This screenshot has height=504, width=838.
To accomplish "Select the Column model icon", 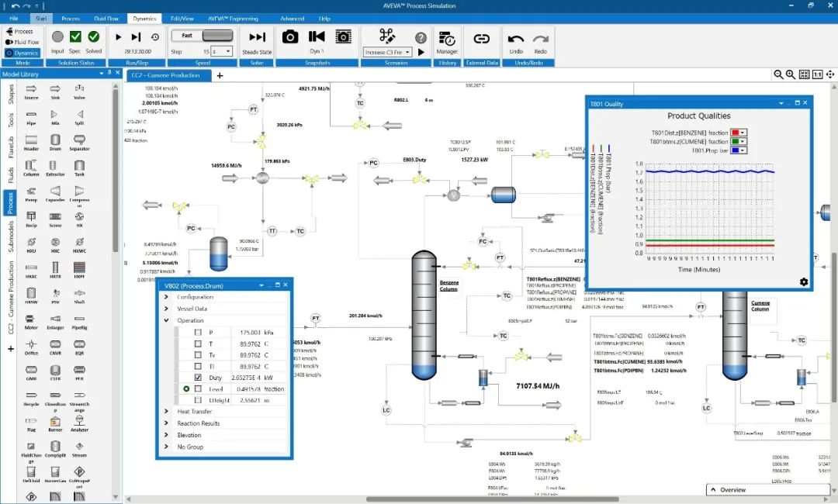I will coord(31,167).
